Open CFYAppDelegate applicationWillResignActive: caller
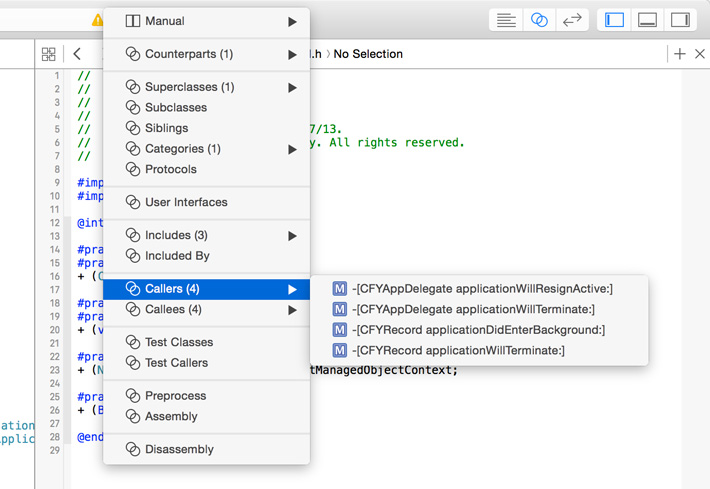710x489 pixels. tap(482, 289)
